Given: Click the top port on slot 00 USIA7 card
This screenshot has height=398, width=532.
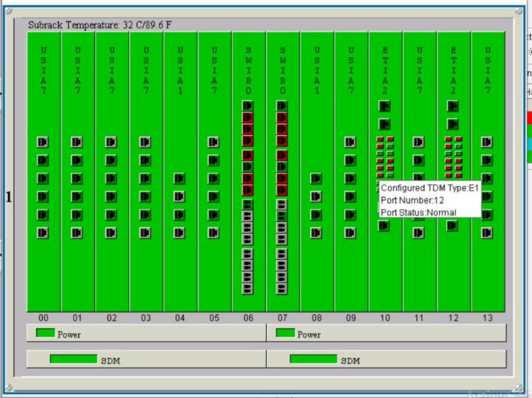Looking at the screenshot, I should tap(43, 142).
